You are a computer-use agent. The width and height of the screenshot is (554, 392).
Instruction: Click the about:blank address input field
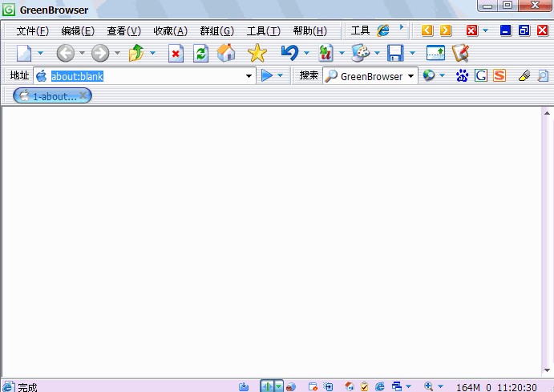point(144,76)
